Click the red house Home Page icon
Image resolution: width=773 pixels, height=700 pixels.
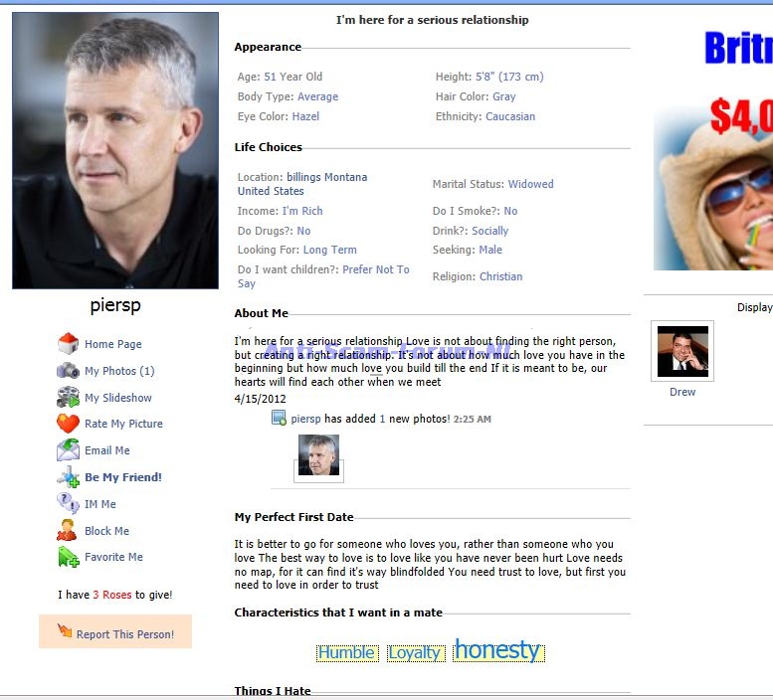click(x=68, y=343)
